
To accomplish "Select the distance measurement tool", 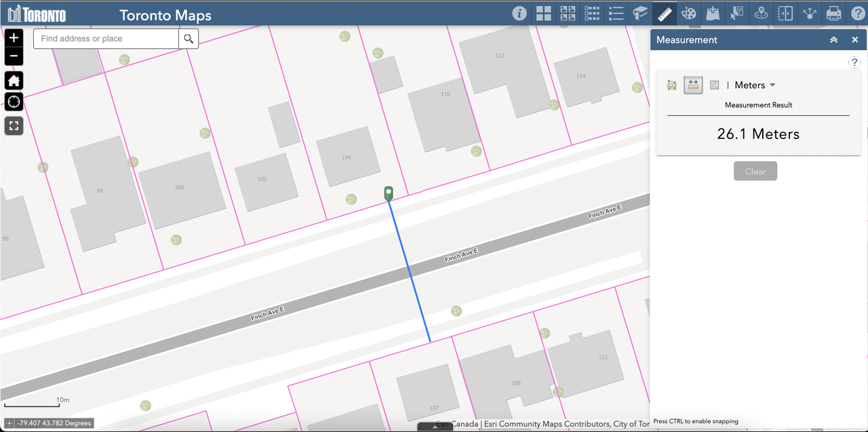I will pyautogui.click(x=693, y=85).
